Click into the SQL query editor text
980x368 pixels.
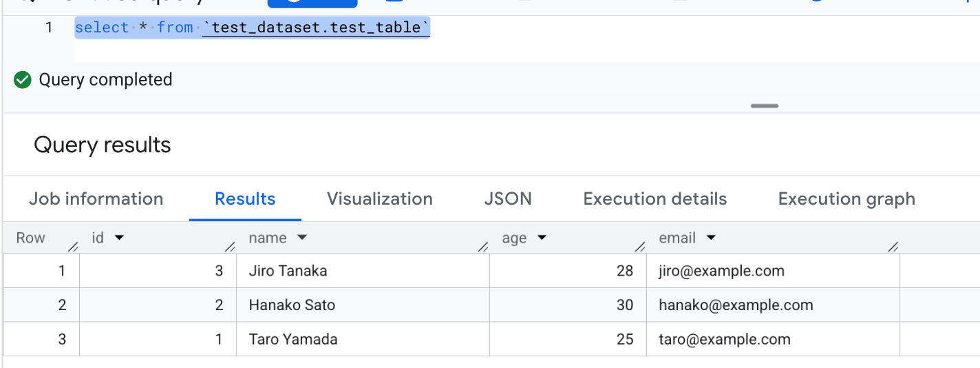tap(252, 28)
